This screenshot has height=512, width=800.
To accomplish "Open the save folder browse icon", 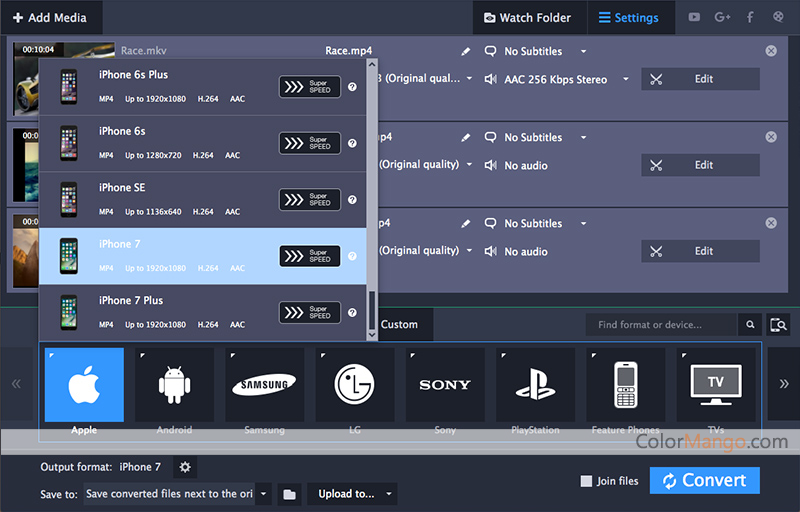I will point(289,494).
